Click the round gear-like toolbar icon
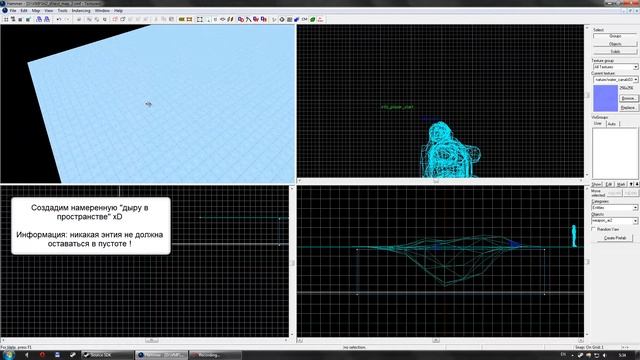Viewport: 640px width, 360px height. pyautogui.click(x=282, y=19)
